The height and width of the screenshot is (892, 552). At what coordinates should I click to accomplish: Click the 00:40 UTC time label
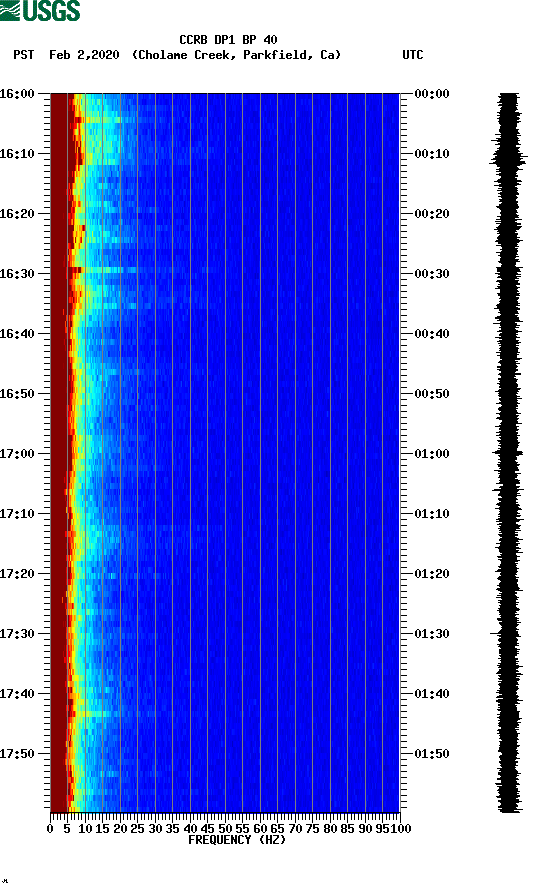point(432,333)
